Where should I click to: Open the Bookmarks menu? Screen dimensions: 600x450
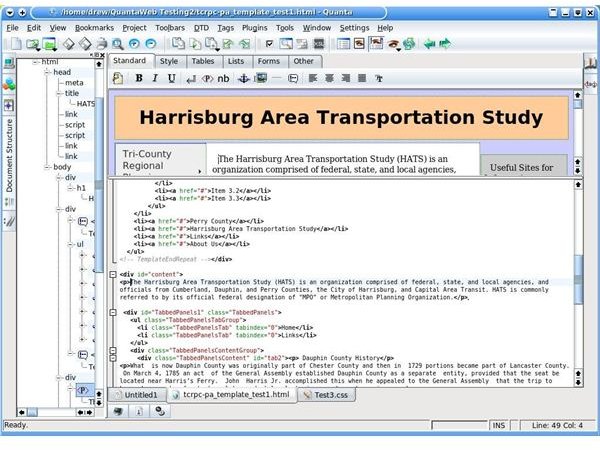click(x=94, y=28)
